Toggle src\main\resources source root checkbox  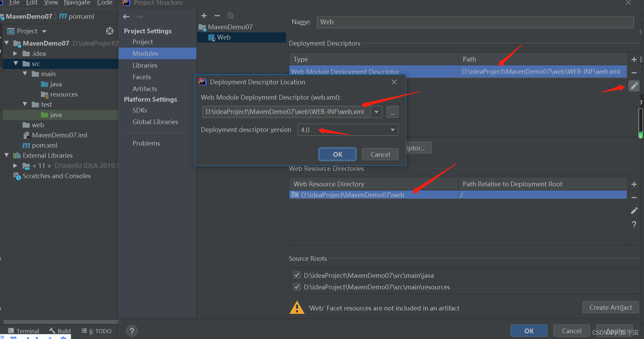pyautogui.click(x=297, y=287)
